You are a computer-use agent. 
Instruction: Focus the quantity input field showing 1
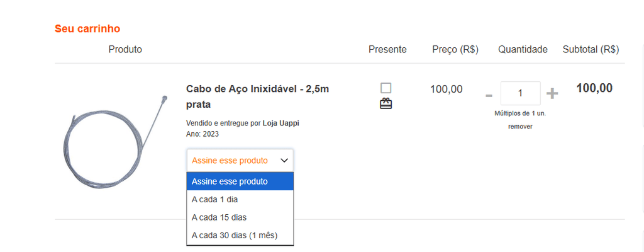tap(520, 93)
